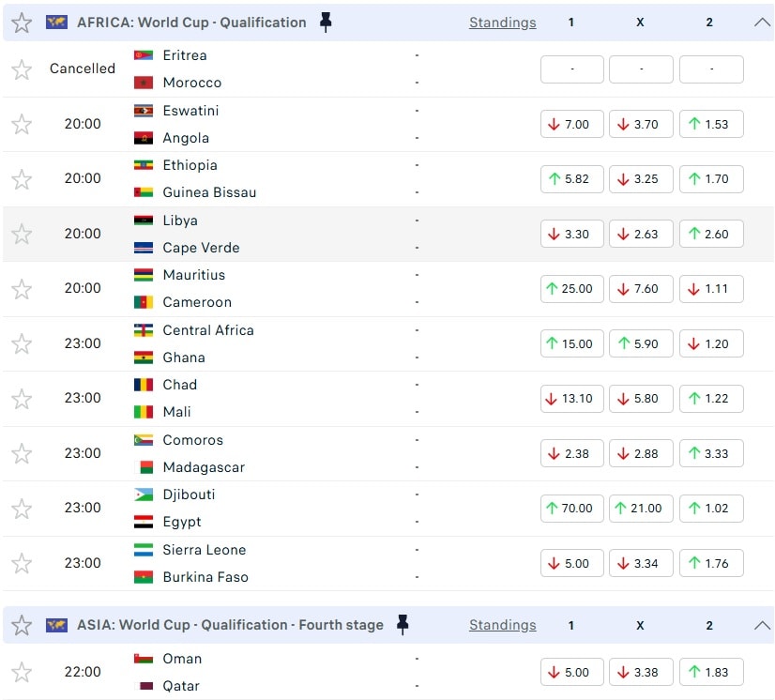Toggle favorite star for AFRICA league header
This screenshot has width=775, height=700.
pyautogui.click(x=22, y=23)
